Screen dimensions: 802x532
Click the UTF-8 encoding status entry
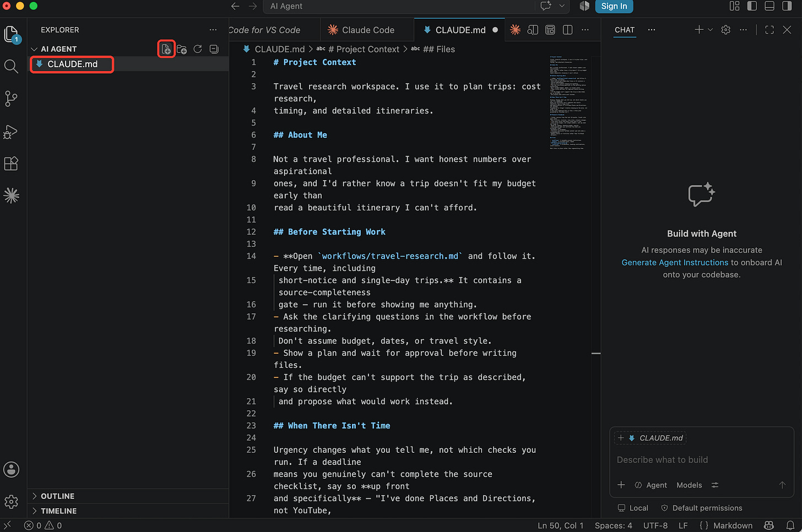655,525
